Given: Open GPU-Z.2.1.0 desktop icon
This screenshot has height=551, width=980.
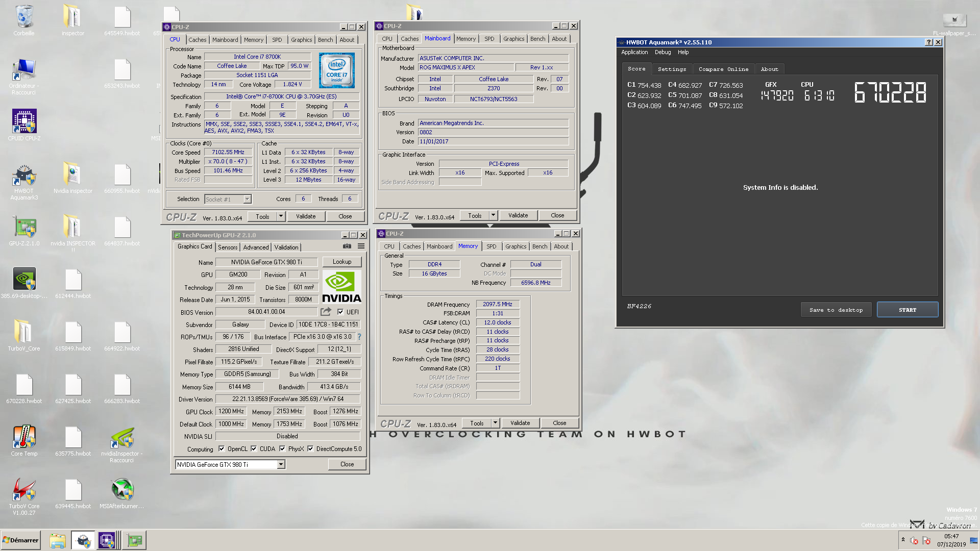Looking at the screenshot, I should tap(24, 231).
